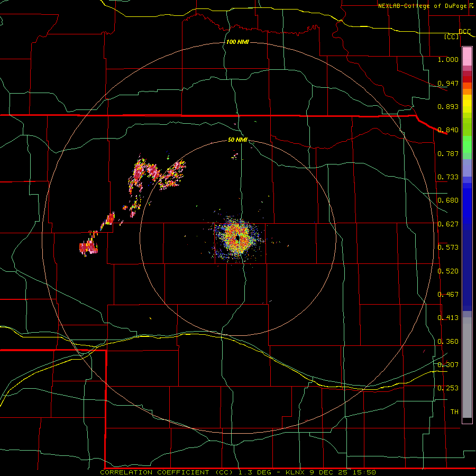Click the Correlation Coefficient product caption
Screen dimensions: 476x476
(x=238, y=472)
